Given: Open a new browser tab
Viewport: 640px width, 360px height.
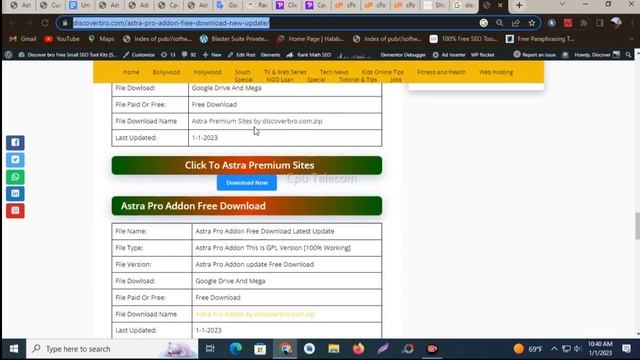Looking at the screenshot, I should point(519,5).
